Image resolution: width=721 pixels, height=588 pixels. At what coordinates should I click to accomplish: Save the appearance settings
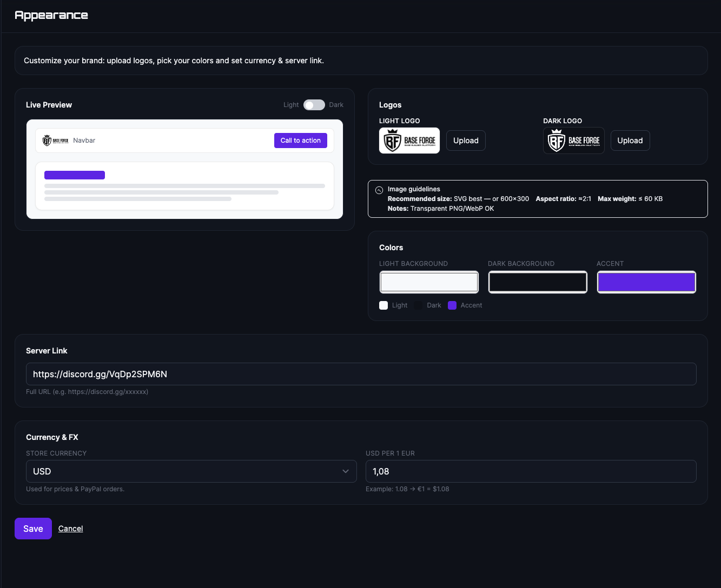33,529
